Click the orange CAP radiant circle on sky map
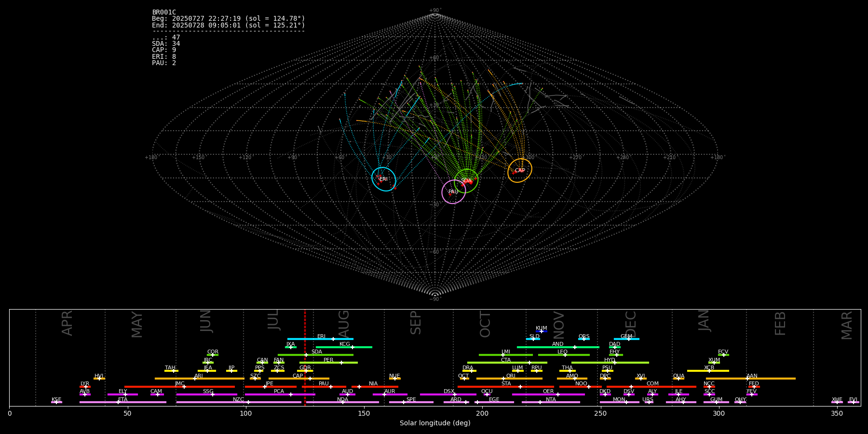This screenshot has height=434, width=868. click(x=520, y=171)
